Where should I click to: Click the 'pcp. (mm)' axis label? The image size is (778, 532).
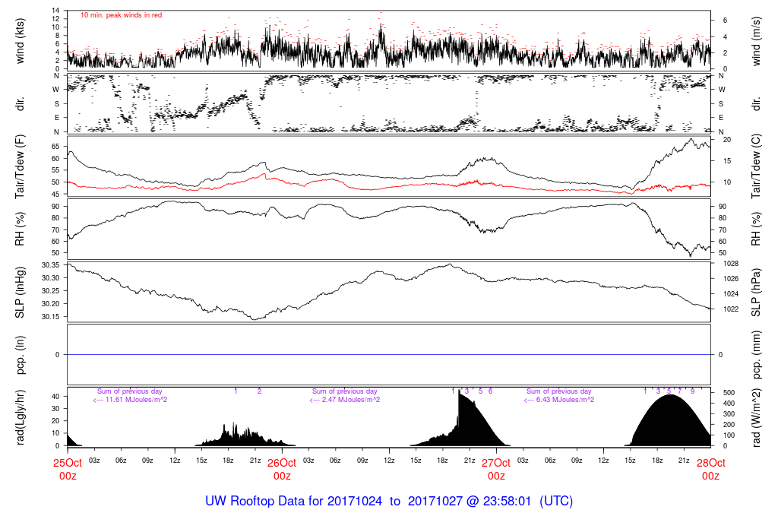click(756, 354)
